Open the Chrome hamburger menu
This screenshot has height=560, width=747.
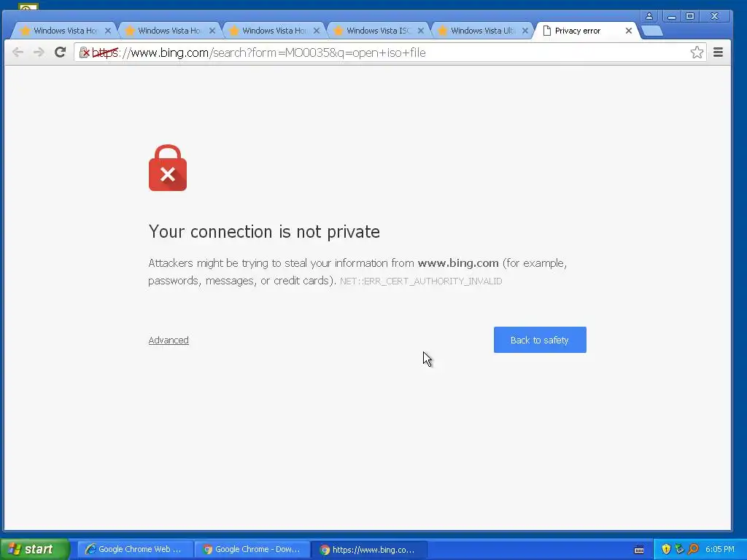click(718, 52)
